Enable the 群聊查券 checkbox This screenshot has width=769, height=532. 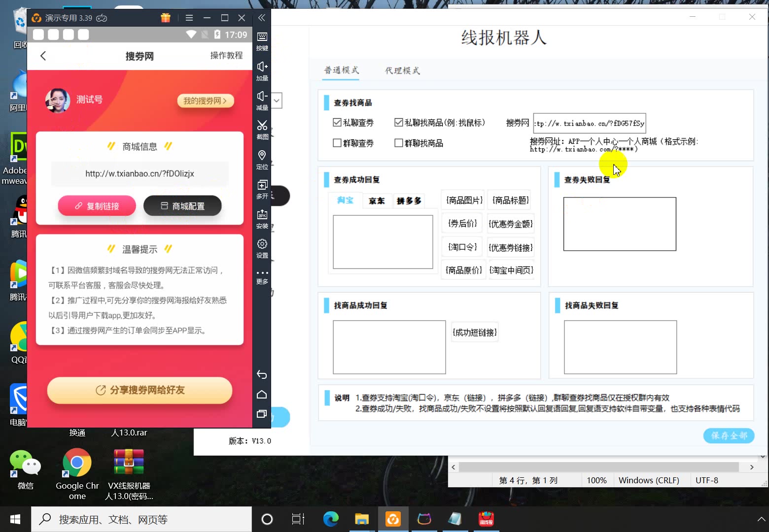pos(337,143)
